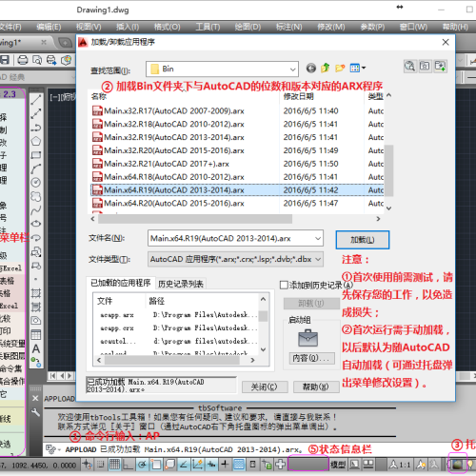Click the Save floppy disk icon
The height and width of the screenshot is (476, 476).
click(5, 60)
